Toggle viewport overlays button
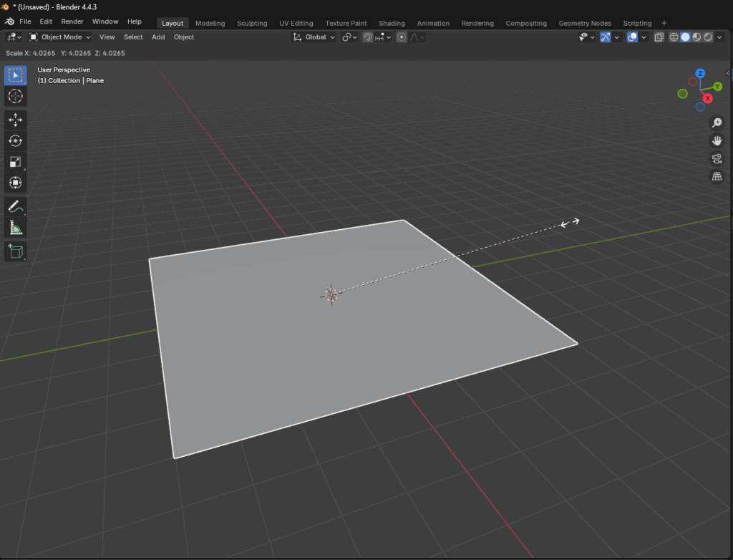The height and width of the screenshot is (560, 733). pos(632,37)
